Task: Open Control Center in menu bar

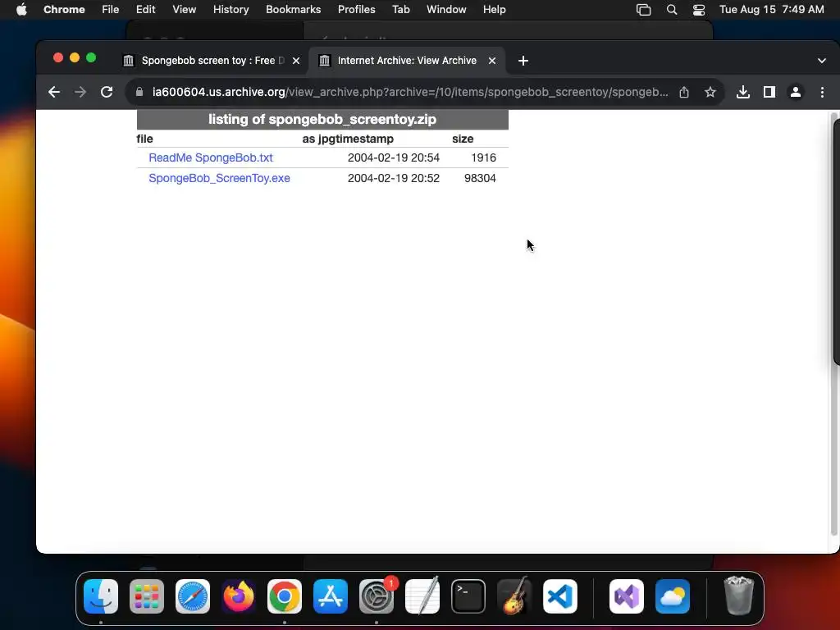Action: (x=699, y=10)
